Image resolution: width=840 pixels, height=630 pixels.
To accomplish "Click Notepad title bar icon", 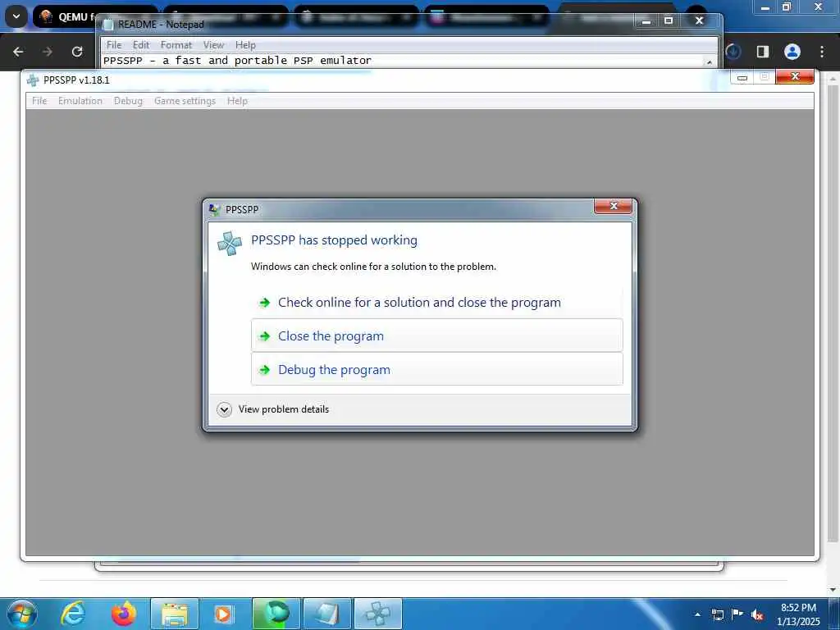I will tap(108, 25).
